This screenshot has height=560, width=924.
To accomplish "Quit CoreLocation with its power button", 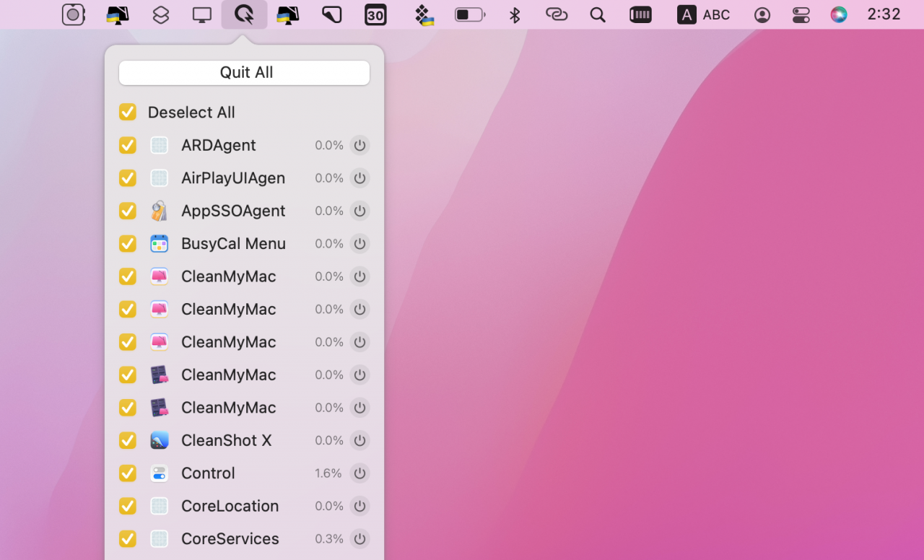I will (359, 506).
